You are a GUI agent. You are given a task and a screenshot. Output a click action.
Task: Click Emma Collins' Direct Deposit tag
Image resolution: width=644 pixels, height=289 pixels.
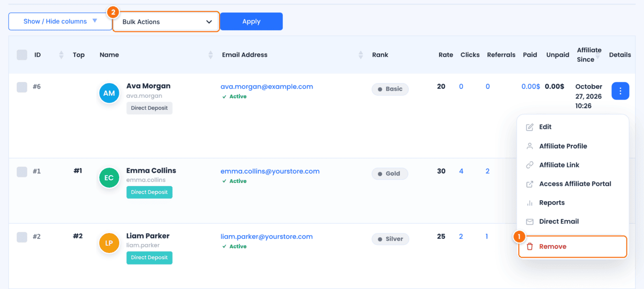pyautogui.click(x=149, y=192)
